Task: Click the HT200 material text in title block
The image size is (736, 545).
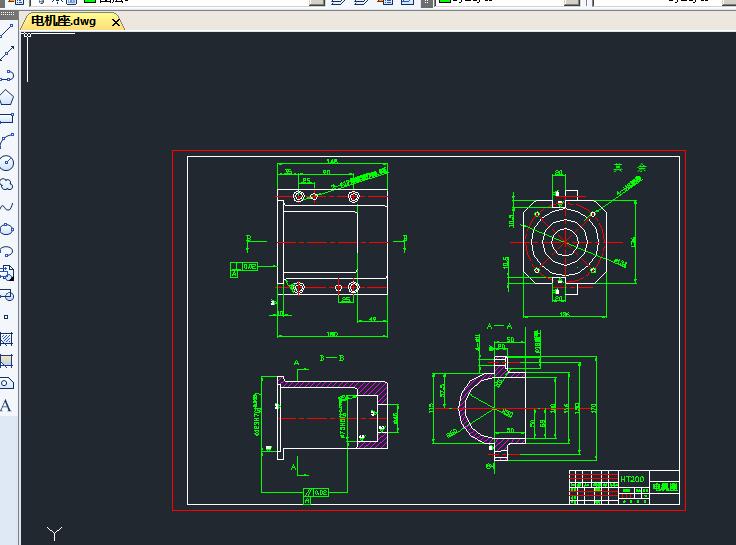Action: [632, 479]
